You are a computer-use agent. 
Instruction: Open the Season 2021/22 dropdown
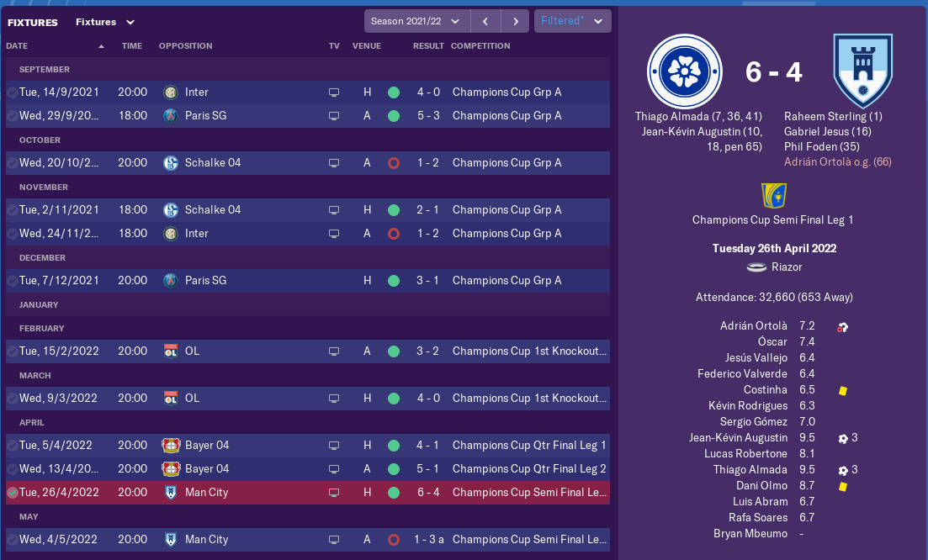coord(416,21)
